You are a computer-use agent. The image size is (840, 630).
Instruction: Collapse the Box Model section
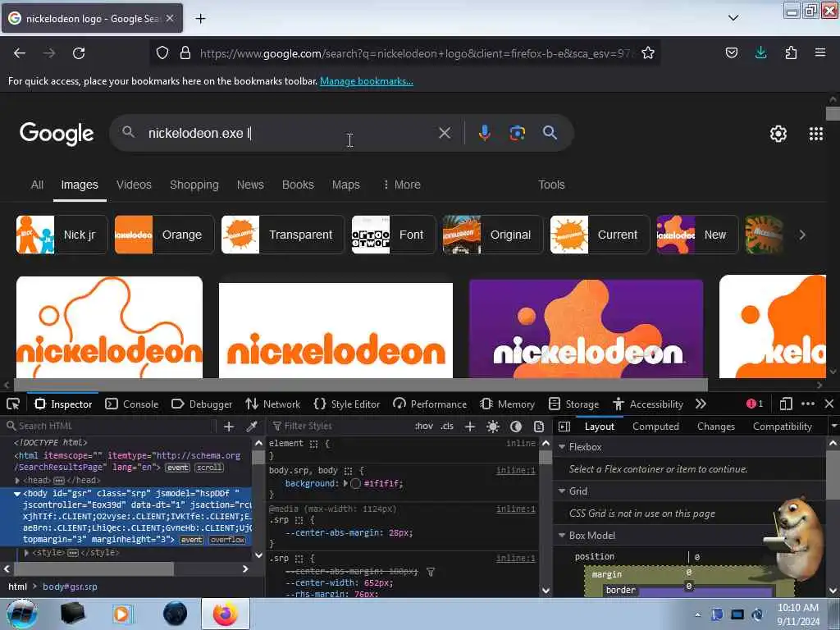562,535
